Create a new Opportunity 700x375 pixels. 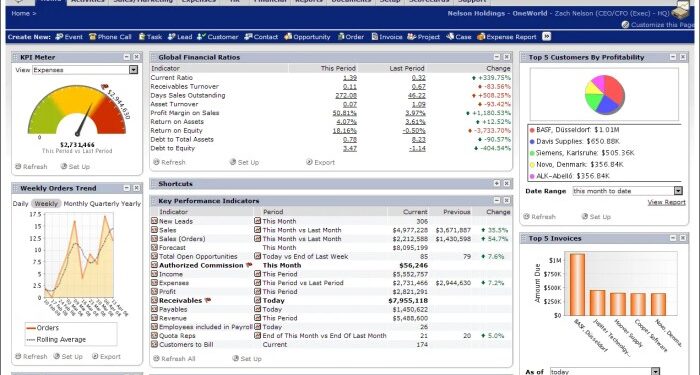(x=308, y=37)
